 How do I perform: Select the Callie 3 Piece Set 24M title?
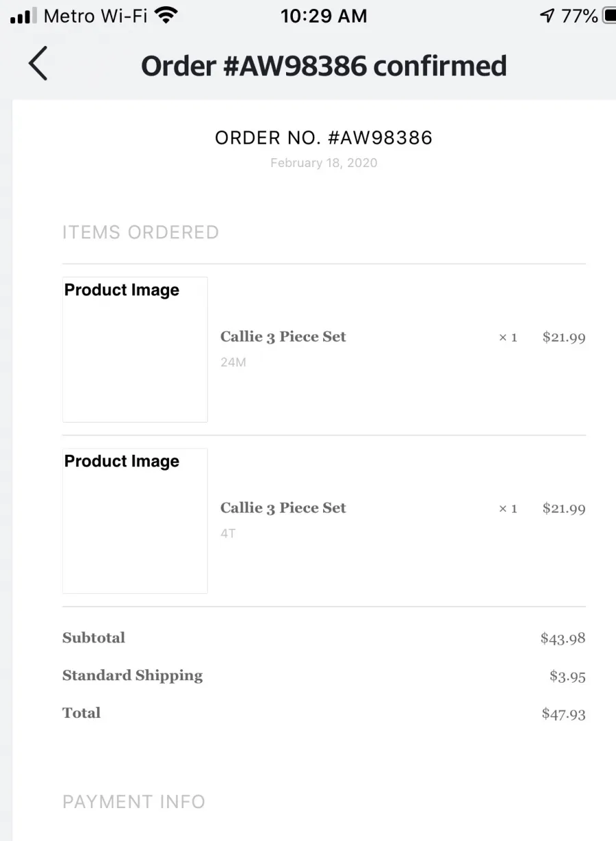[x=283, y=336]
